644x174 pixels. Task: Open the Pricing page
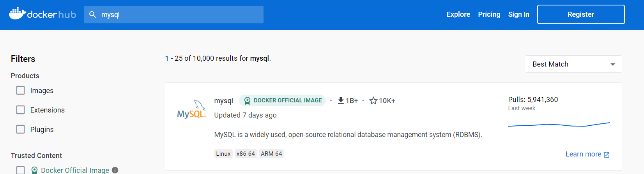(489, 14)
